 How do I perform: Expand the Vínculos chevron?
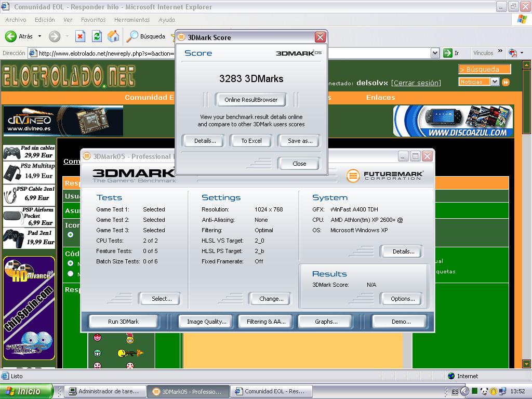coord(500,51)
